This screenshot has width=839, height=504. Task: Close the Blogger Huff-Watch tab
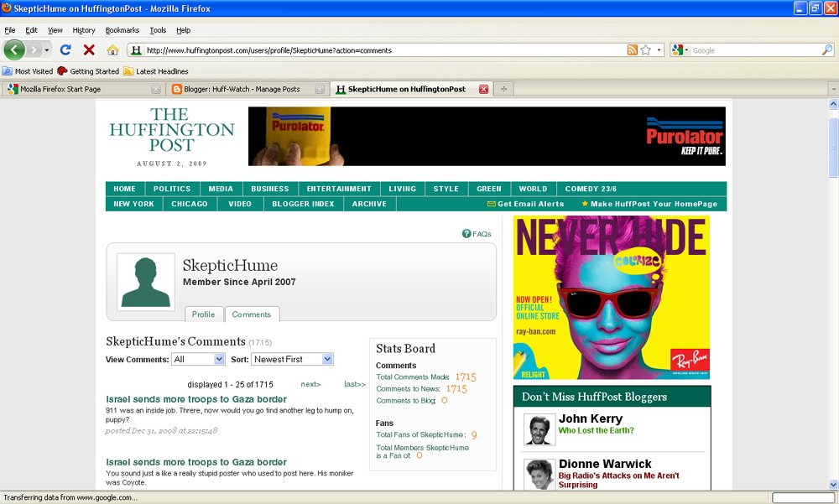tap(320, 90)
